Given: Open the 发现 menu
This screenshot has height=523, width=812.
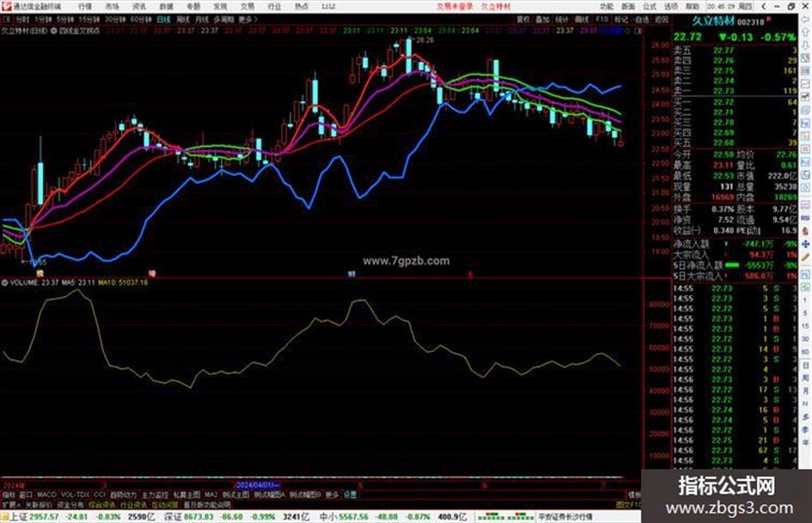Looking at the screenshot, I should pyautogui.click(x=220, y=6).
